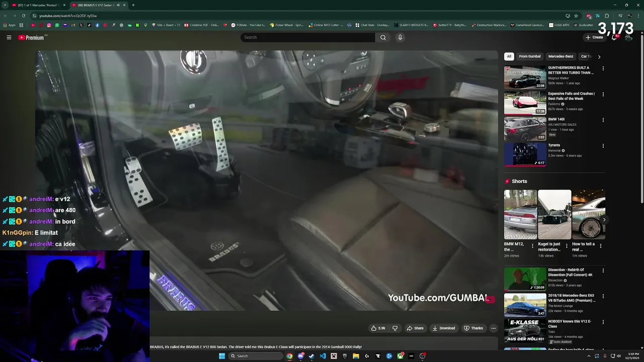Open menu for GUNTHERWERKS 993 Turbo video
The width and height of the screenshot is (644, 362).
(603, 68)
